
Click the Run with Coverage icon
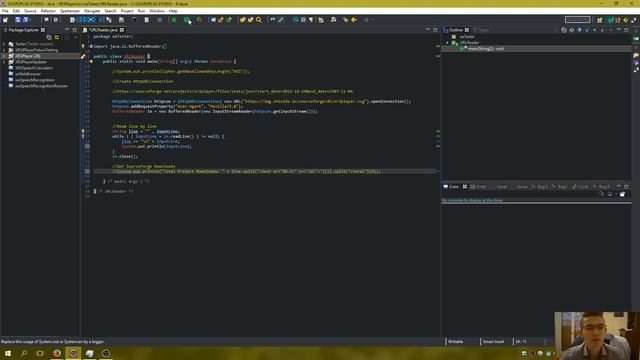[199, 20]
